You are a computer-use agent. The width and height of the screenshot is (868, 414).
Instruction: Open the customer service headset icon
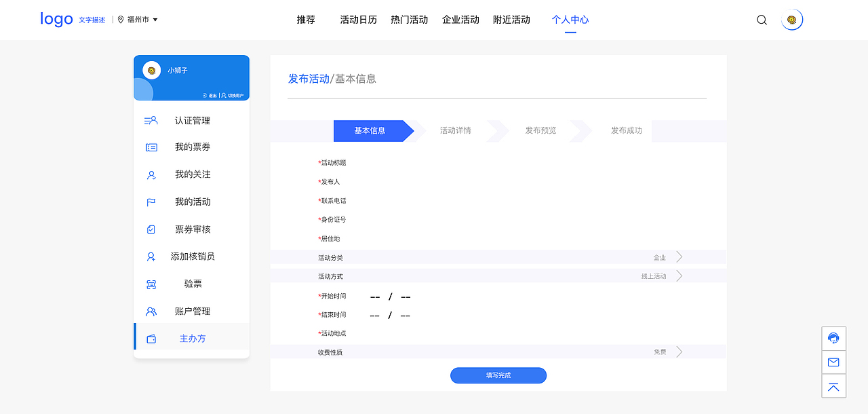tap(833, 338)
